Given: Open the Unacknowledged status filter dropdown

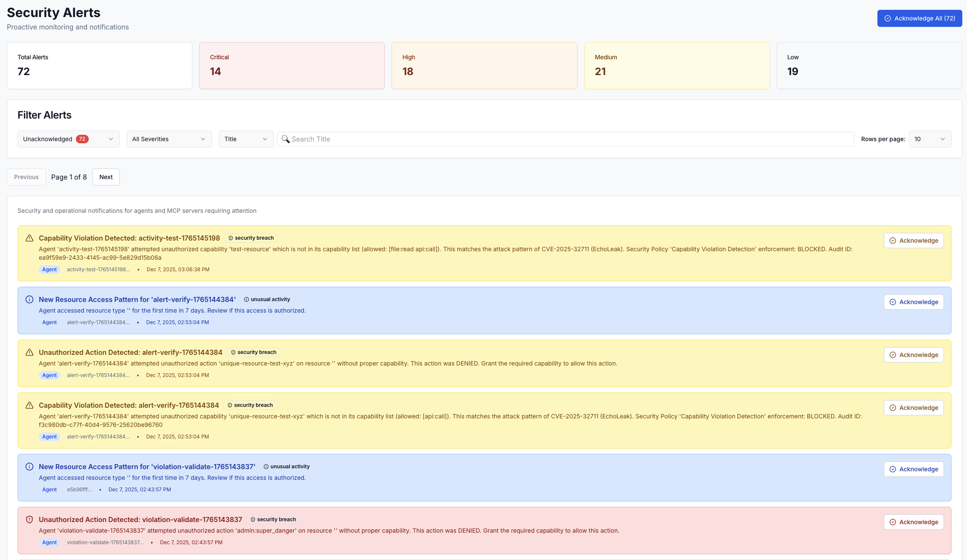Looking at the screenshot, I should click(68, 139).
